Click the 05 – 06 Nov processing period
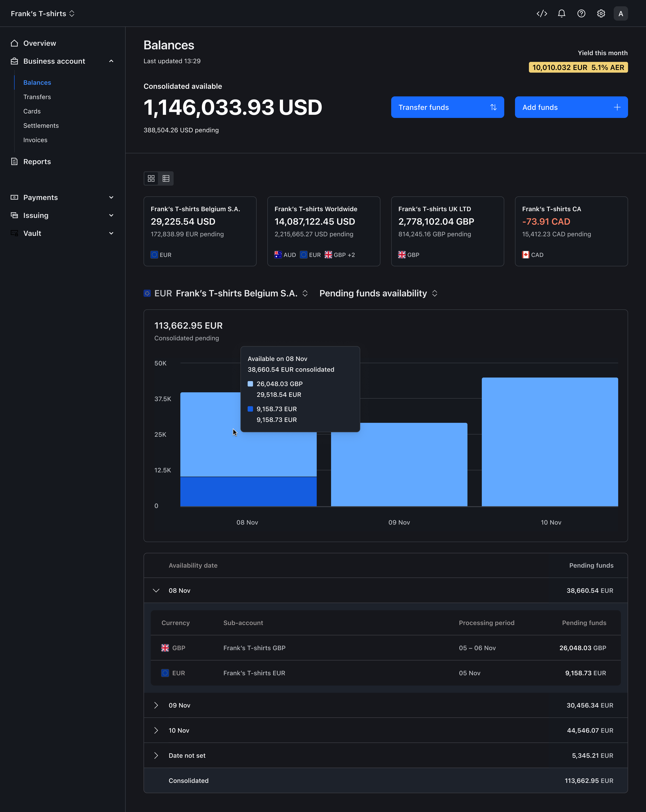Viewport: 646px width, 812px height. pyautogui.click(x=477, y=648)
